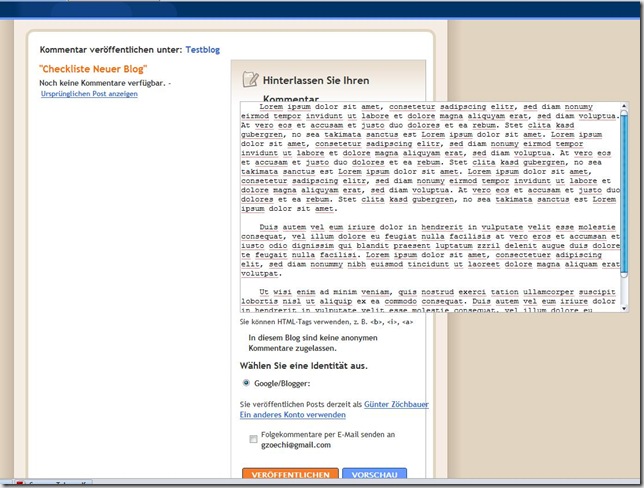Viewport: 644px width, 488px height.
Task: Click 'Hinterlassen Sie Ihren' heading text
Action: (x=316, y=81)
